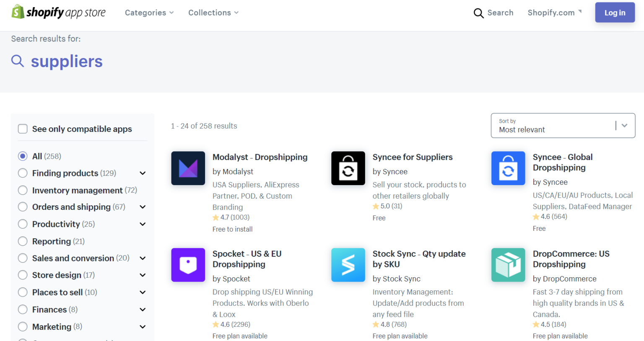Click the Shopify.com navigation link
The height and width of the screenshot is (341, 644).
[550, 13]
